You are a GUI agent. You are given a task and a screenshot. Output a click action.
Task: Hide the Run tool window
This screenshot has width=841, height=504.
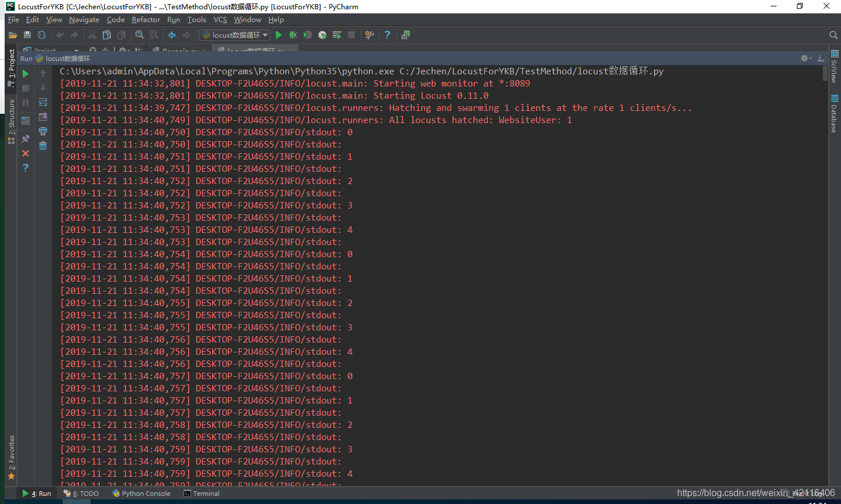coord(821,58)
